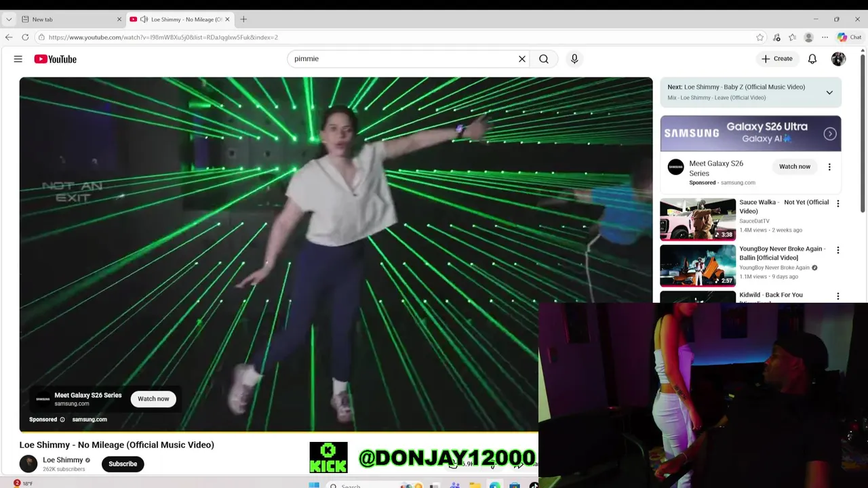Open File Explorer from the taskbar

click(475, 485)
